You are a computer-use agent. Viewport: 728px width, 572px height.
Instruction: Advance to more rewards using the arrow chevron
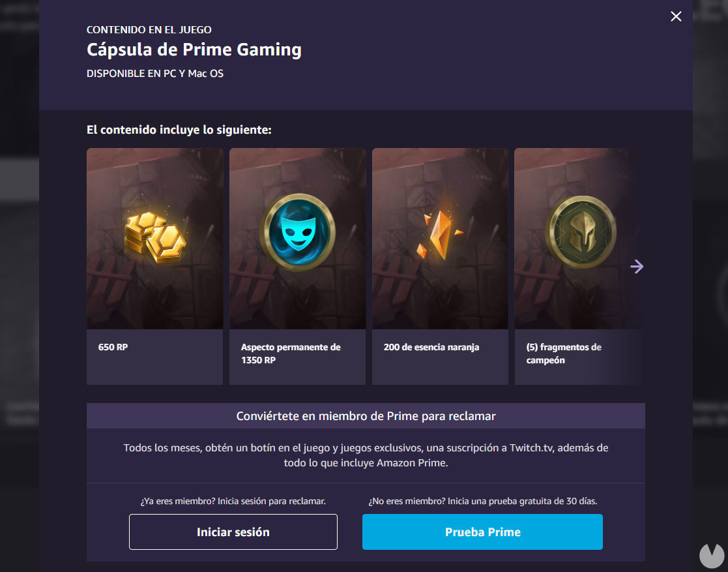coord(637,267)
